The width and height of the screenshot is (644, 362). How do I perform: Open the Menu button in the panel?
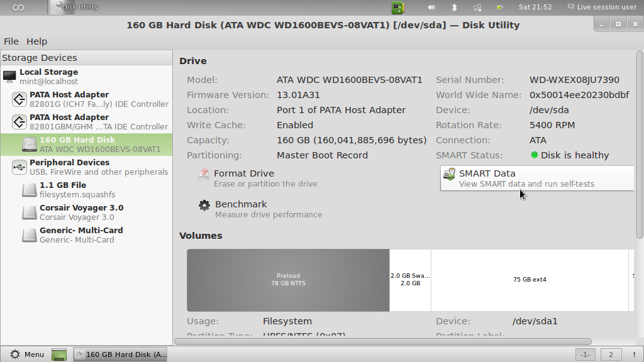pyautogui.click(x=27, y=354)
